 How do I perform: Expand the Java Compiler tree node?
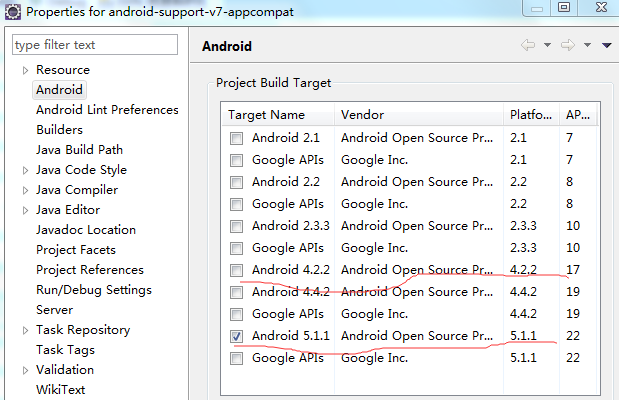[25, 190]
